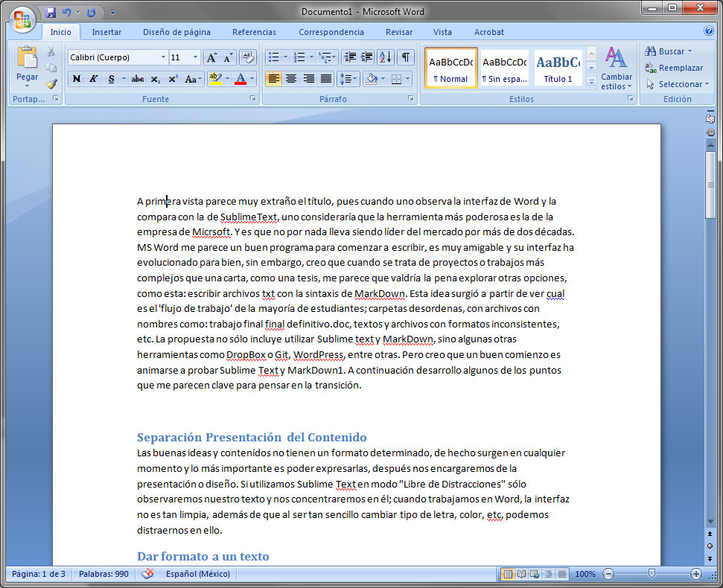Viewport: 723px width, 588px height.
Task: Decrease font size with the Shrink Font icon
Action: tap(228, 57)
